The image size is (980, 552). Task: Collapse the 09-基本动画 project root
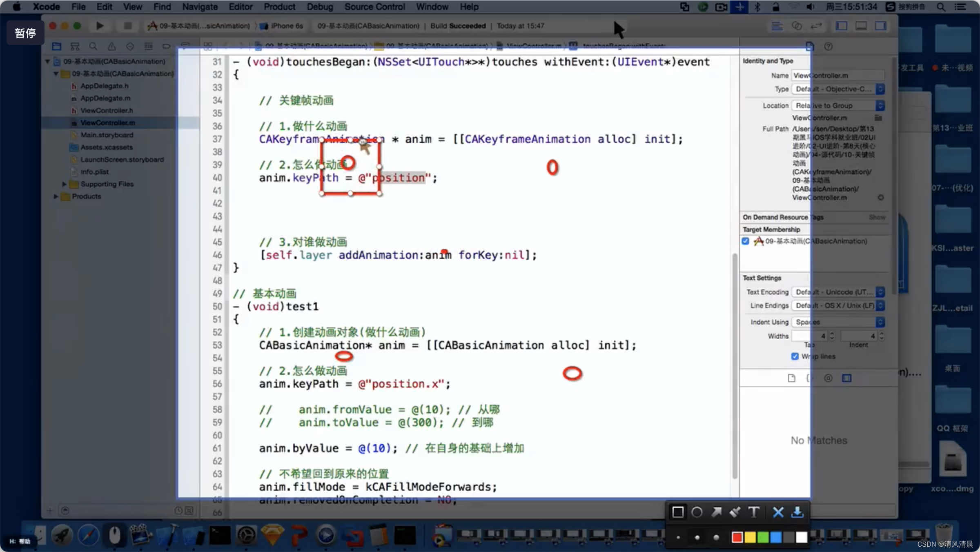tap(47, 61)
